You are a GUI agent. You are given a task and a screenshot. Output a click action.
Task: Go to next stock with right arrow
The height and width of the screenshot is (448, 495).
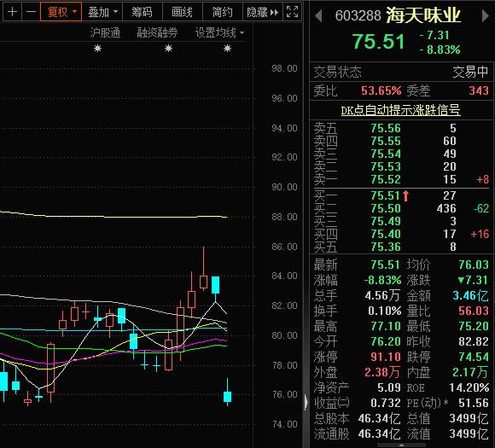point(486,15)
